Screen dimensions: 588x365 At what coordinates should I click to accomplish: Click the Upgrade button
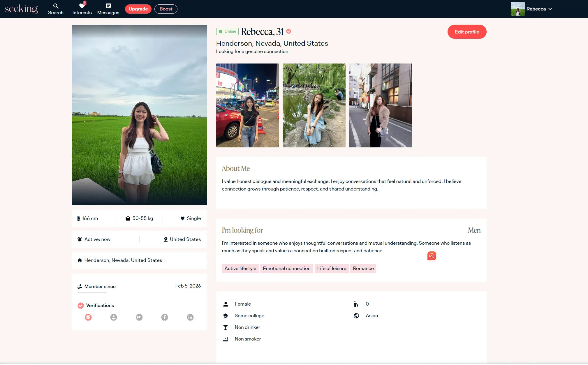pyautogui.click(x=138, y=9)
